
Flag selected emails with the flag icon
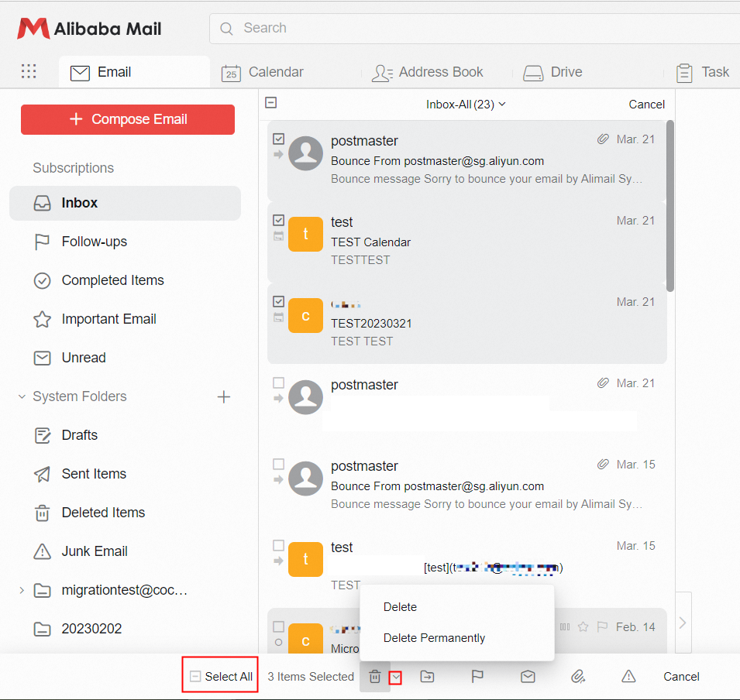[x=477, y=677]
